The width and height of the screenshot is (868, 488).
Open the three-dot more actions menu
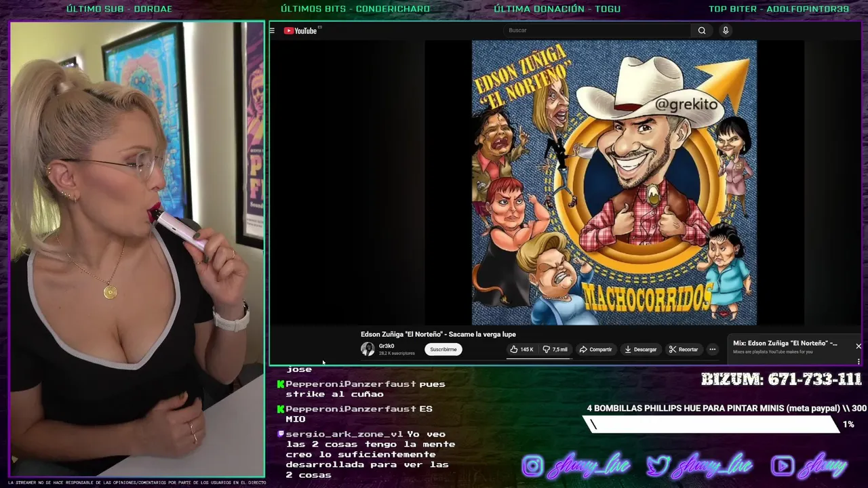712,349
